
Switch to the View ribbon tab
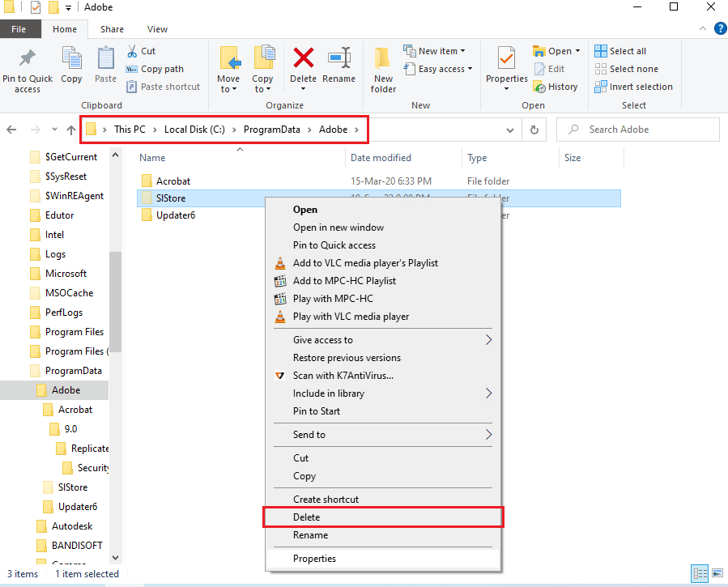pos(158,29)
